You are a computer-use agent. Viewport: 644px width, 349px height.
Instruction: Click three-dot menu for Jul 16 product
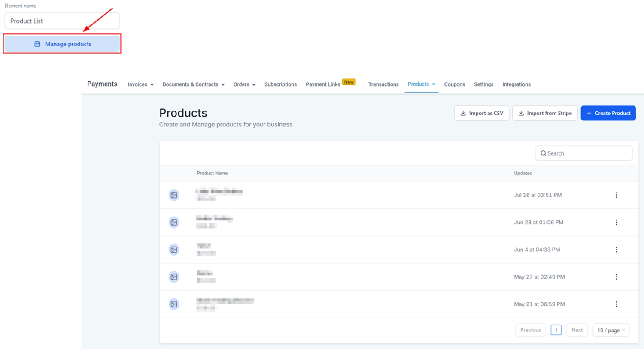pos(616,195)
